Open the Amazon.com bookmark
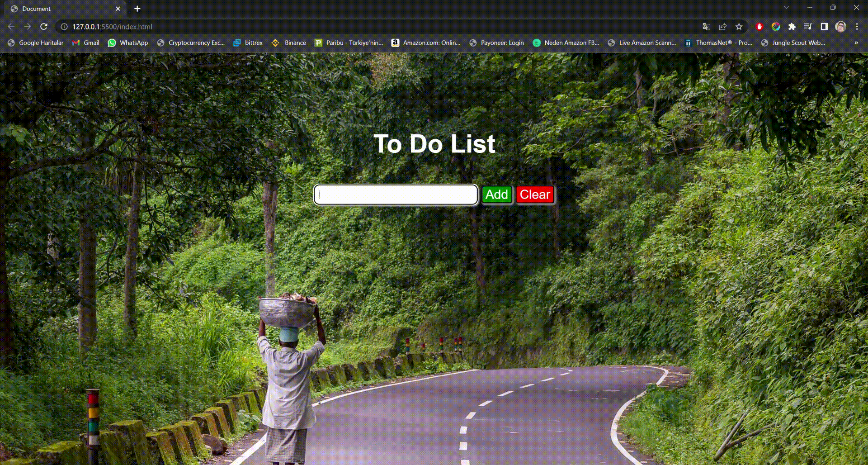The width and height of the screenshot is (868, 465). 426,43
